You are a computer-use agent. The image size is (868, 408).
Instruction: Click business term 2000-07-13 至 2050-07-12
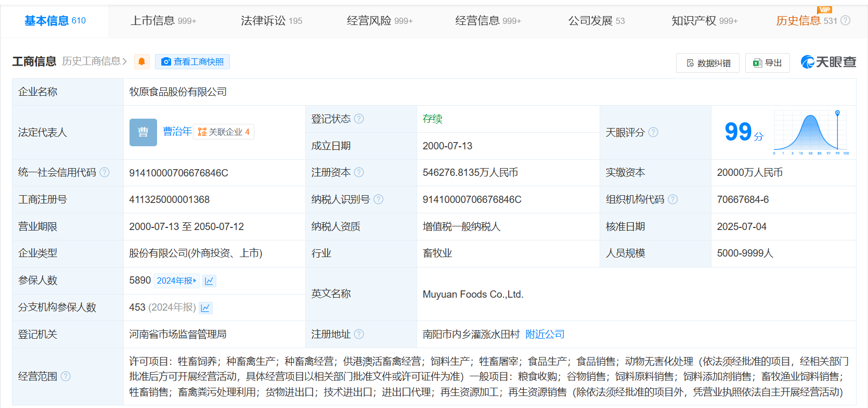(186, 226)
